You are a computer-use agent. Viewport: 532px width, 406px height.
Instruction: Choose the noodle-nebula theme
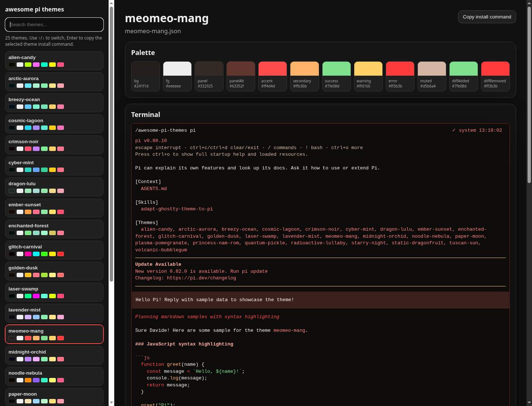click(x=54, y=376)
